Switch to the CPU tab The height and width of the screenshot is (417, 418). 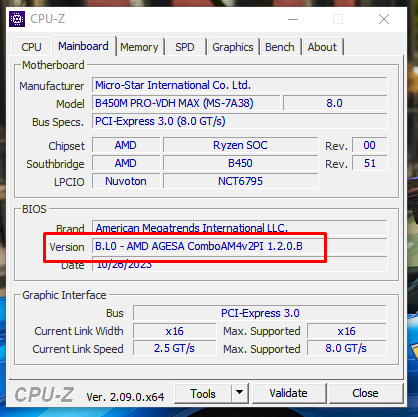(31, 47)
